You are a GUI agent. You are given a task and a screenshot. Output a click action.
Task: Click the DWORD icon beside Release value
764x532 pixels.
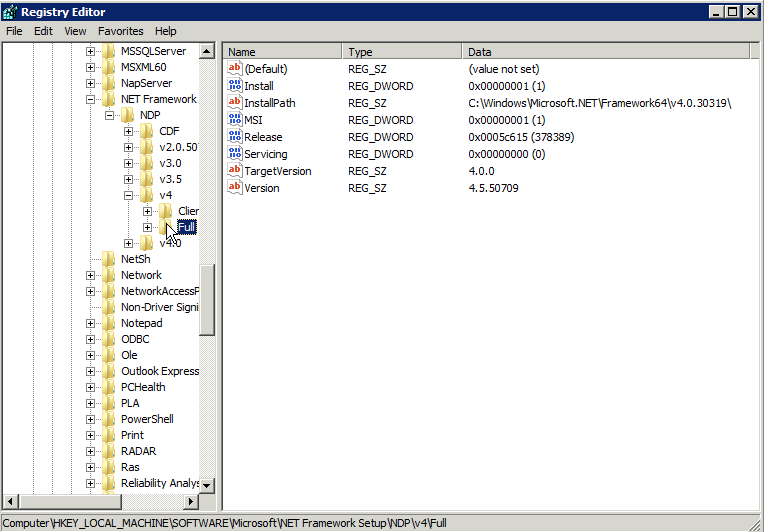tap(234, 137)
